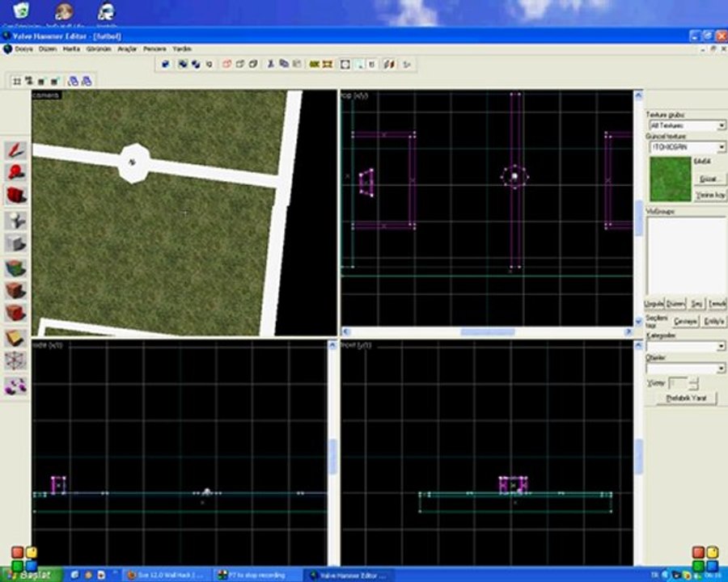Click the Çevreye button

pos(685,321)
